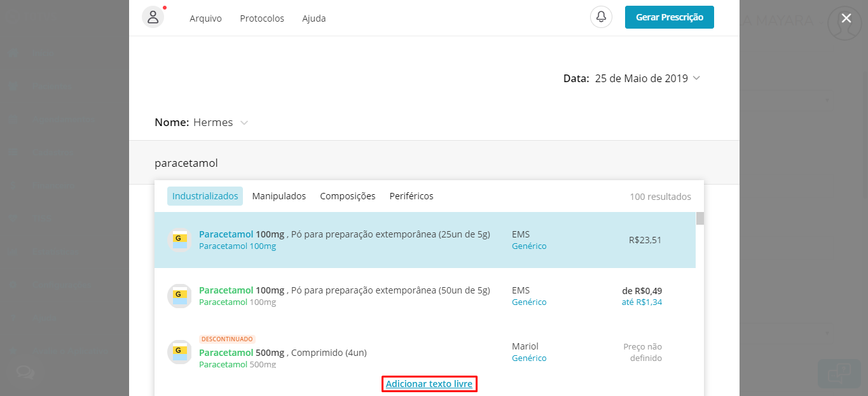Click the Paracetamol 100mg 50un generic box icon
868x396 pixels.
pyautogui.click(x=180, y=296)
